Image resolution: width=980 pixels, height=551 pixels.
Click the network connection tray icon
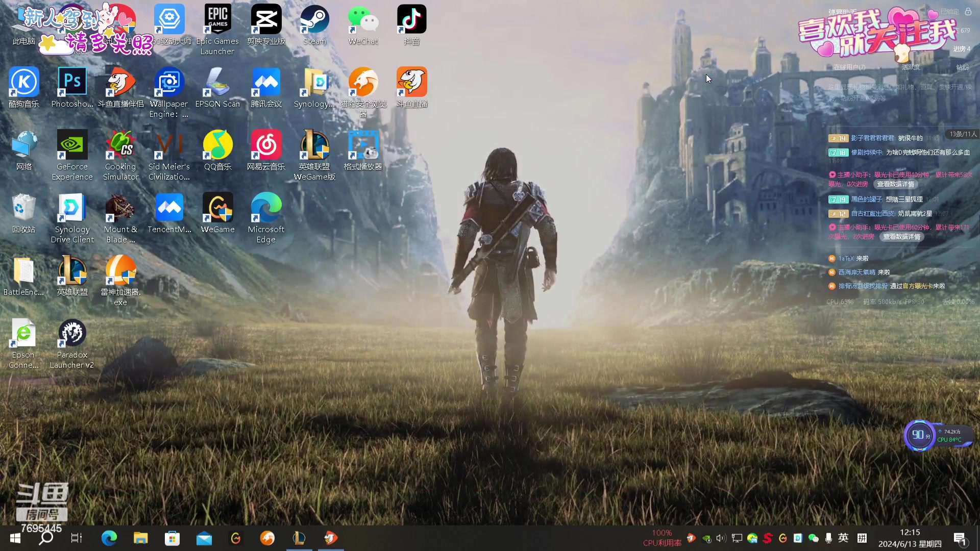(737, 538)
